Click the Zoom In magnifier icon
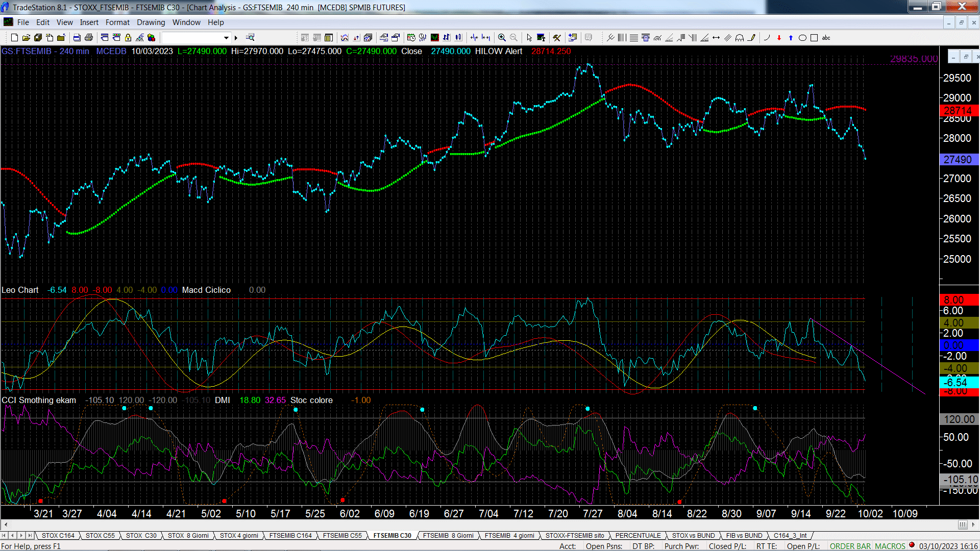This screenshot has width=980, height=551. [502, 38]
